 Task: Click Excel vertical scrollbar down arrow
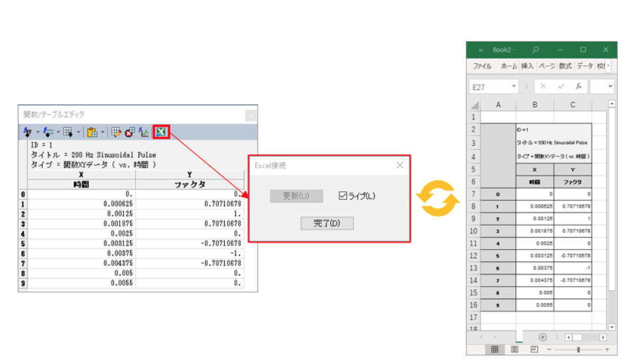pos(612,327)
